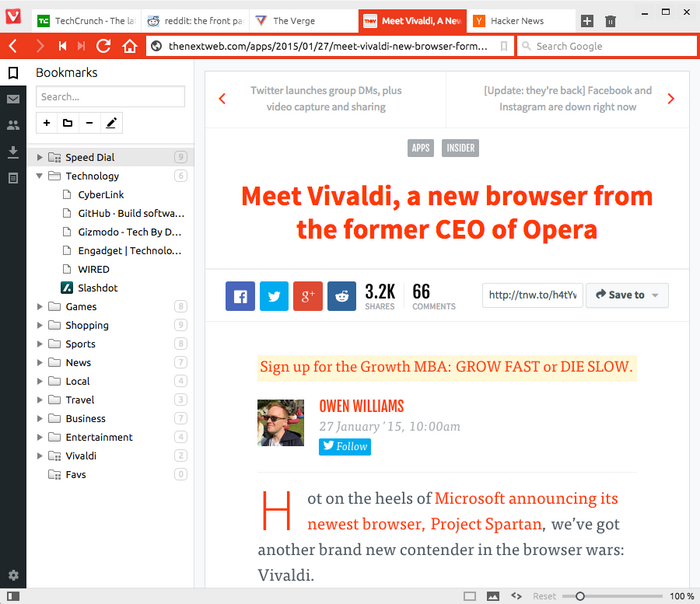Create a new bookmark folder

(x=68, y=123)
